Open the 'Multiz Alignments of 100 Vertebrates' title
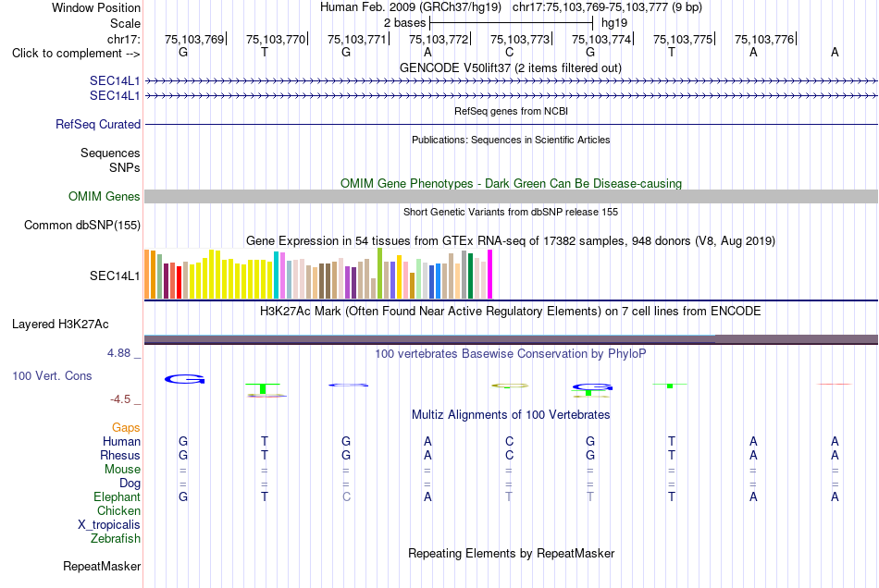This screenshot has width=879, height=588. [511, 414]
